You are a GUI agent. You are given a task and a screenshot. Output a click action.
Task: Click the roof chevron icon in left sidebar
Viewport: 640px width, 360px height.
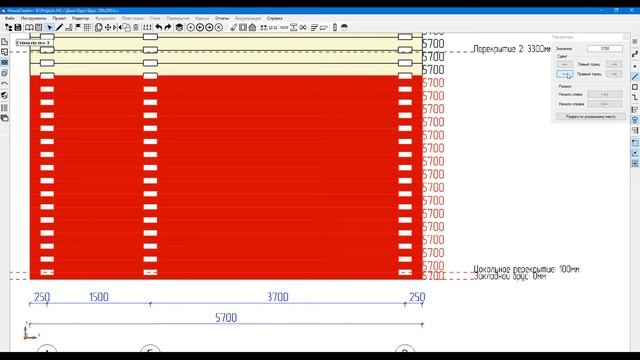tap(4, 84)
